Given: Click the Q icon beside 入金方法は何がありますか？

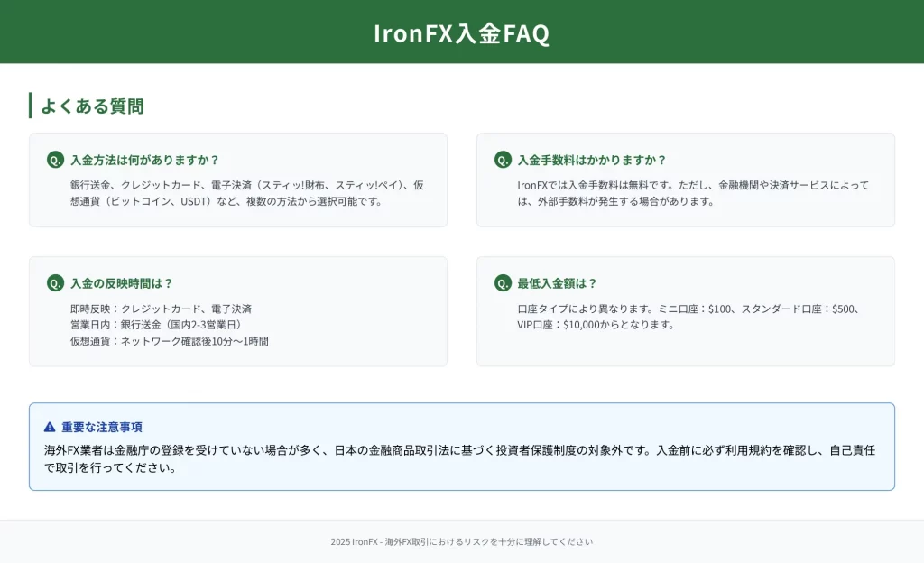Looking at the screenshot, I should point(55,161).
